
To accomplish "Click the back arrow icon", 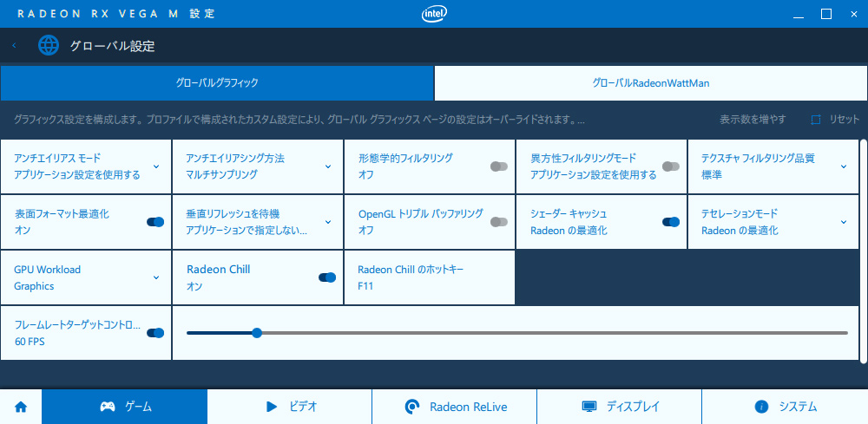I will 14,45.
